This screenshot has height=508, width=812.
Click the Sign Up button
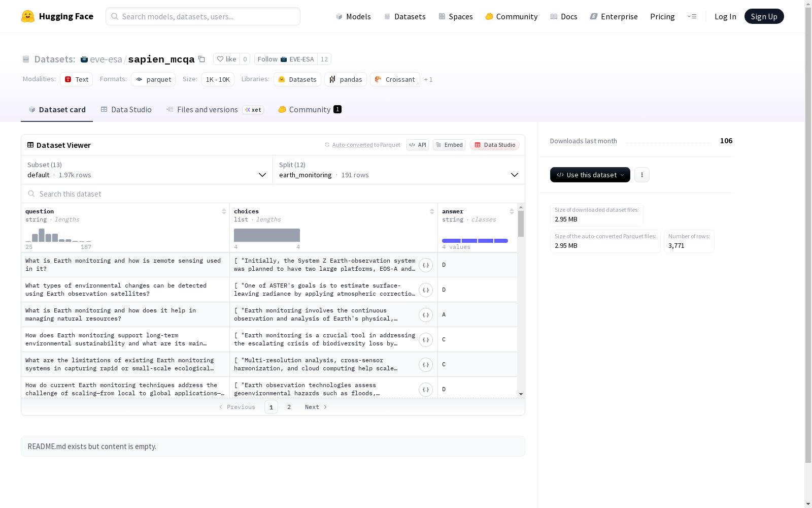(x=764, y=16)
